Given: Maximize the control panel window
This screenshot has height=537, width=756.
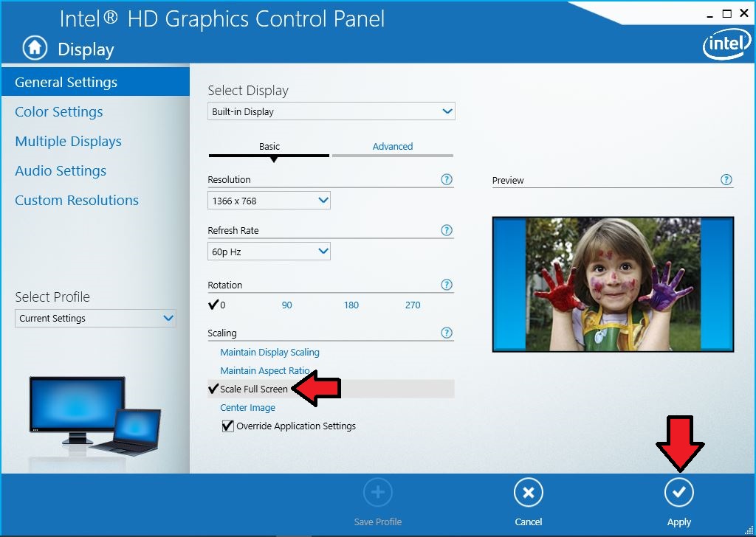Looking at the screenshot, I should [726, 13].
